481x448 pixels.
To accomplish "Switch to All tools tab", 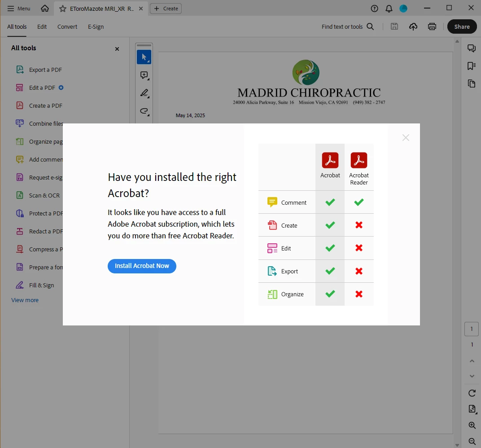I will 17,26.
